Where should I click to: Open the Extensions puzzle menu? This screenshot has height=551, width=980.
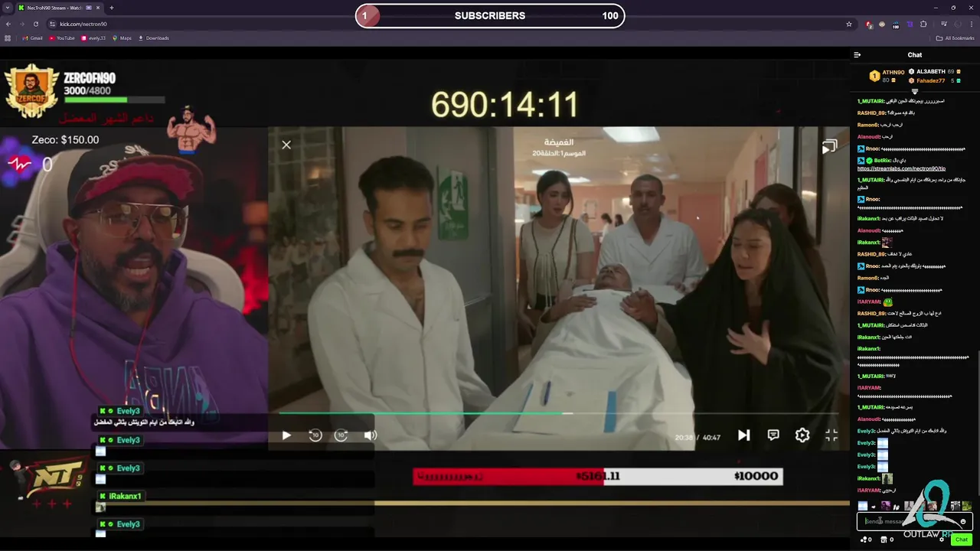tap(923, 24)
